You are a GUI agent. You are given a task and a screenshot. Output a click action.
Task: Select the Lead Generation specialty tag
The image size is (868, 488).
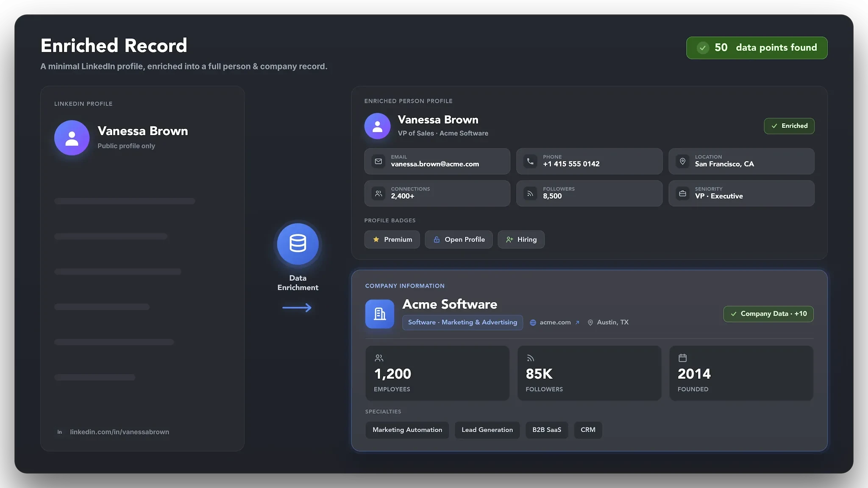tap(487, 430)
